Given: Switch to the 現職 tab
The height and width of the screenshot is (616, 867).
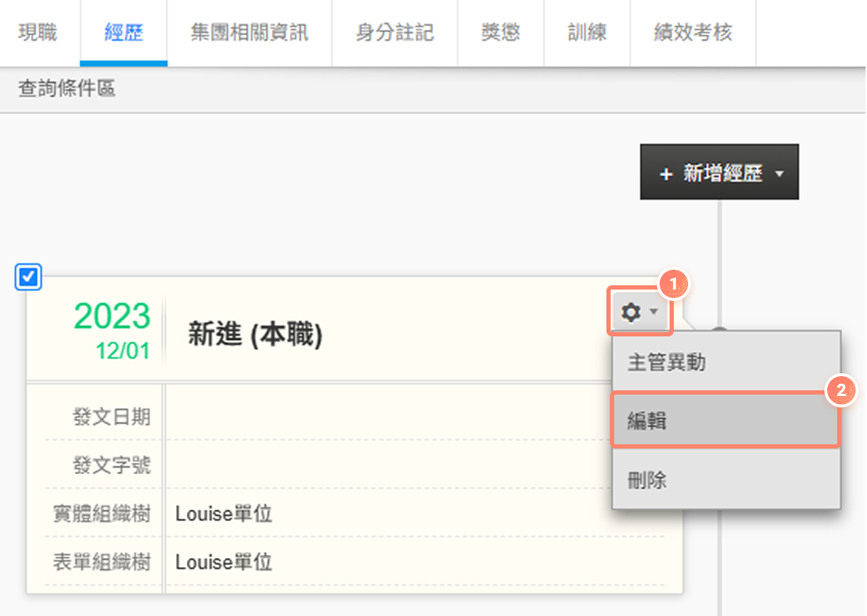Looking at the screenshot, I should (x=38, y=33).
